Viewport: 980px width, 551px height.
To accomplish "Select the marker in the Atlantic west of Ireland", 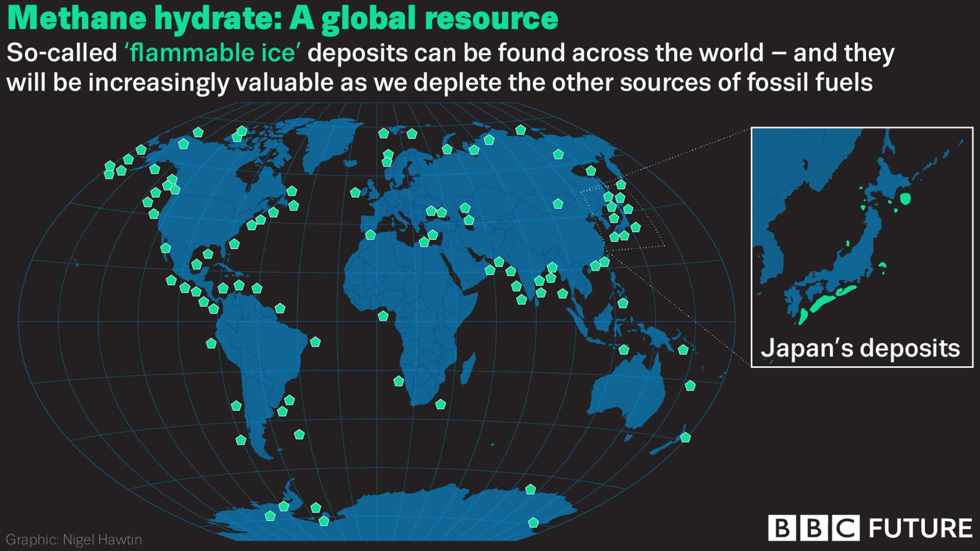I will (x=355, y=193).
